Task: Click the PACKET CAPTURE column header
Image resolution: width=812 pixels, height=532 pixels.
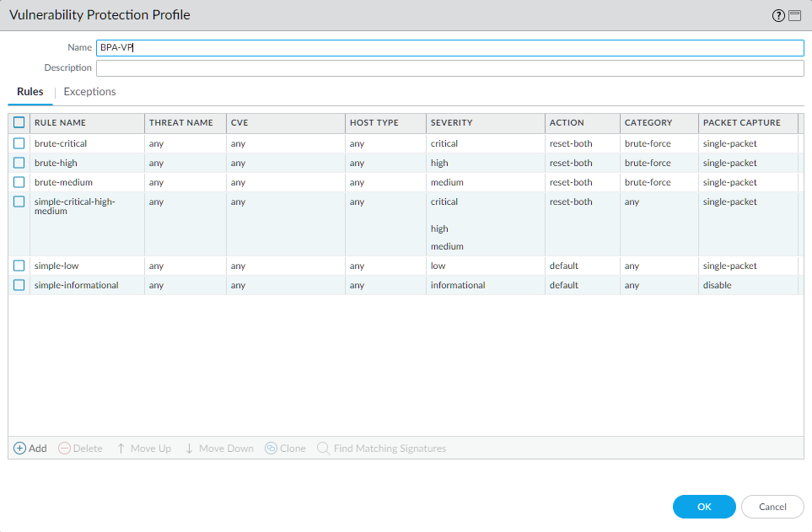Action: point(748,123)
